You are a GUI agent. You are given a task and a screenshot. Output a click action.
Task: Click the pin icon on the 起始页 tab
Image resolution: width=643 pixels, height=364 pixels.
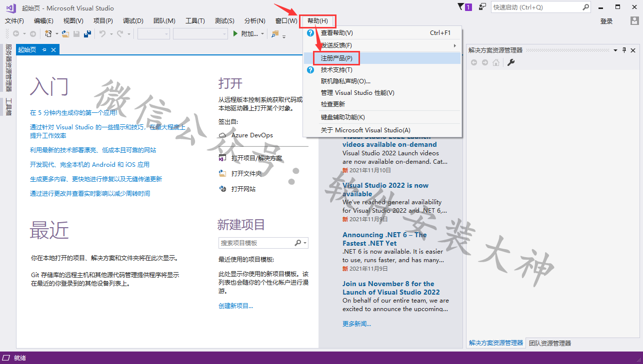44,49
